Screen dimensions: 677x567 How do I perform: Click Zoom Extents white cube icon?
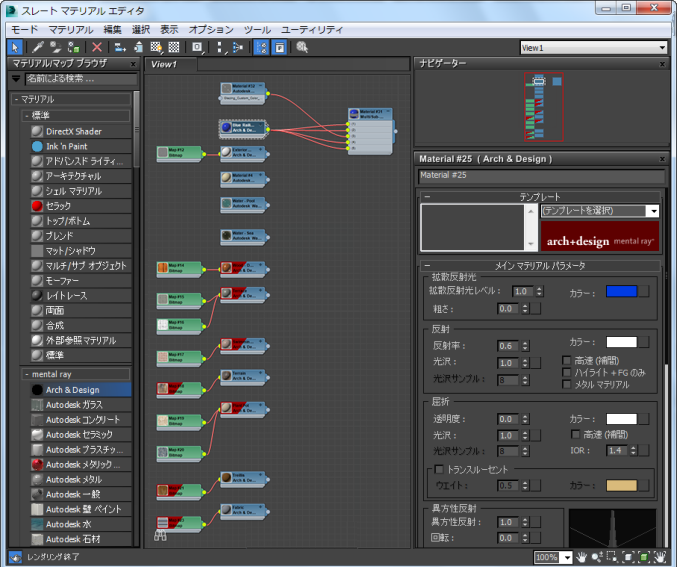pos(628,557)
